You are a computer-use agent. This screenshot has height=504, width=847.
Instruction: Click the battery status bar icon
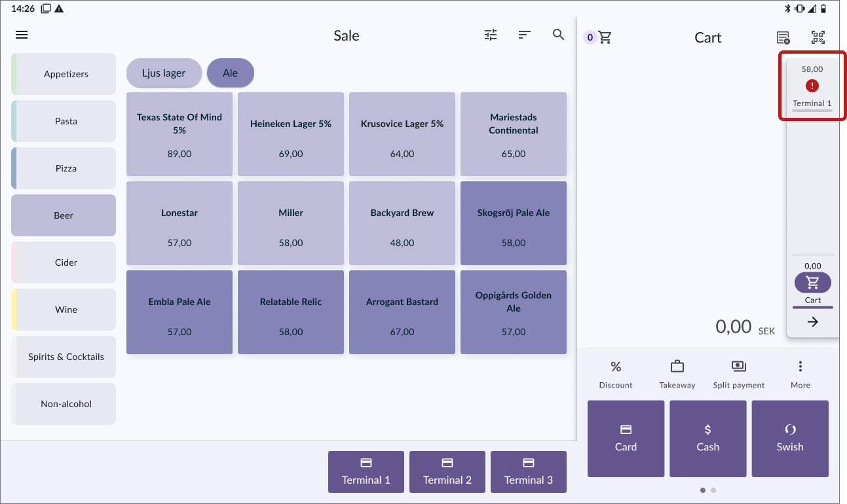tap(823, 9)
